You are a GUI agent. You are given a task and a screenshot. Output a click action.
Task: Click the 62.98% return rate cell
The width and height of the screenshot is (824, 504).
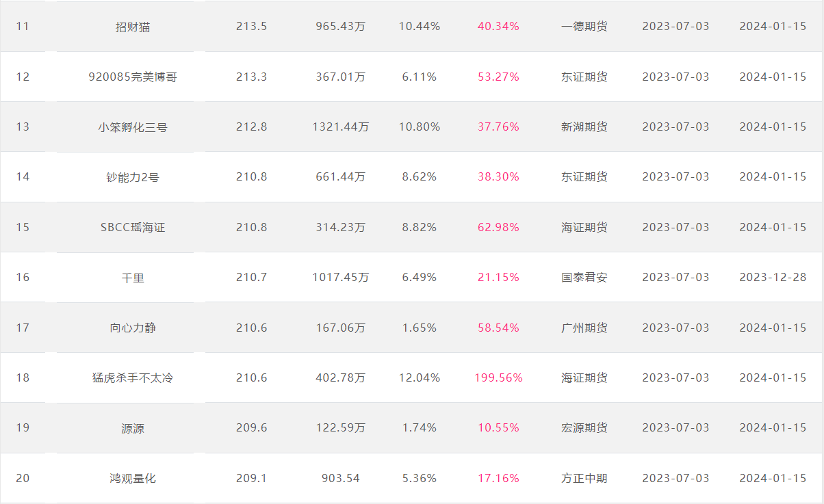click(x=498, y=227)
